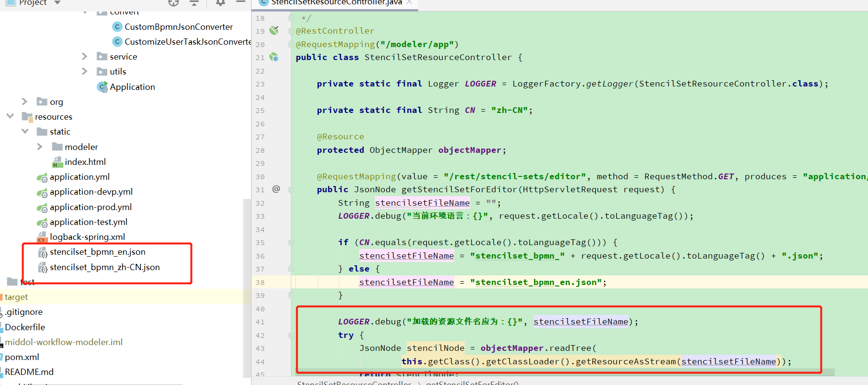Close the StencilSetResourceController.java tab
Image resolution: width=868 pixels, height=385 pixels.
(410, 2)
